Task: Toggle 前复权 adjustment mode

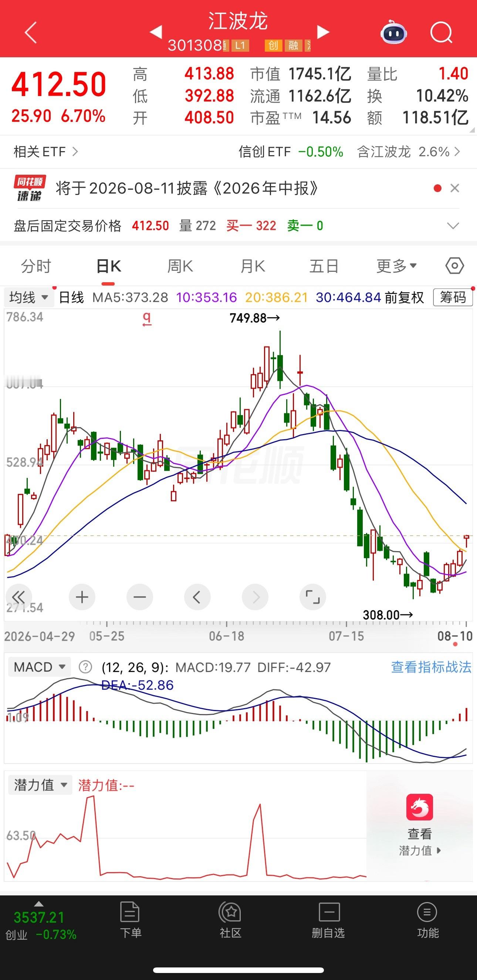Action: tap(404, 297)
